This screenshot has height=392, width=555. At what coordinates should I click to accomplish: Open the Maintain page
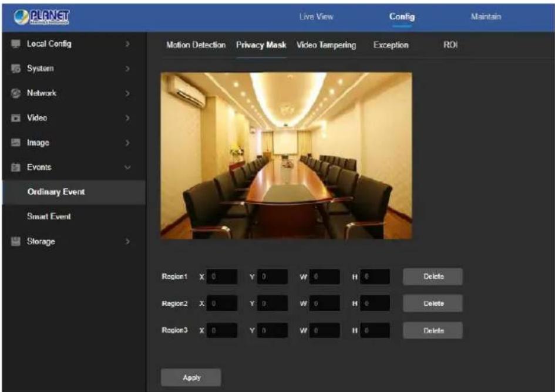click(x=486, y=16)
